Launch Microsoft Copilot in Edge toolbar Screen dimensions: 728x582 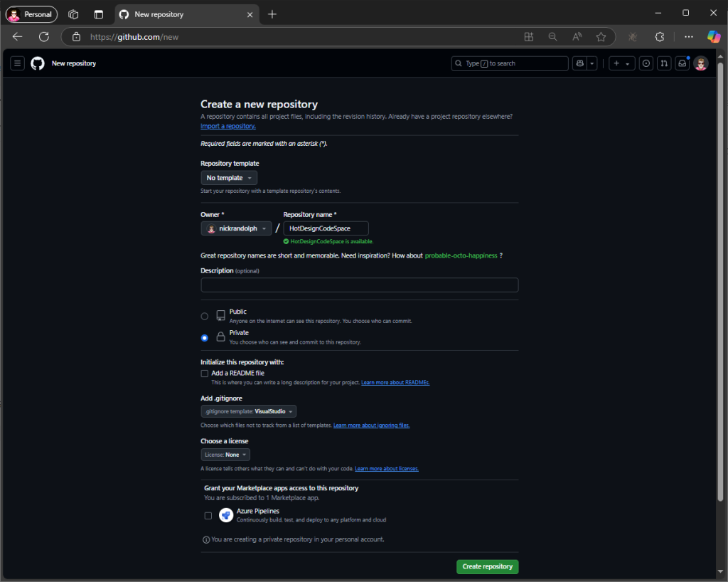pyautogui.click(x=714, y=36)
